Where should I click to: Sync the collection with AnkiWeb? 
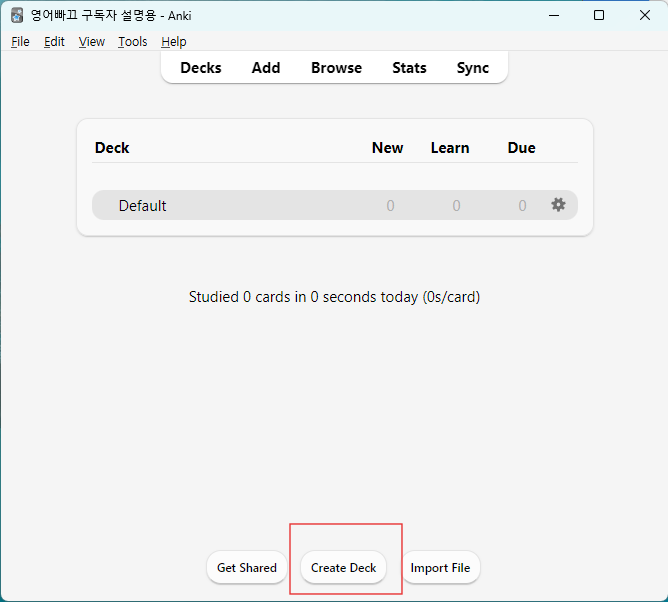point(472,68)
